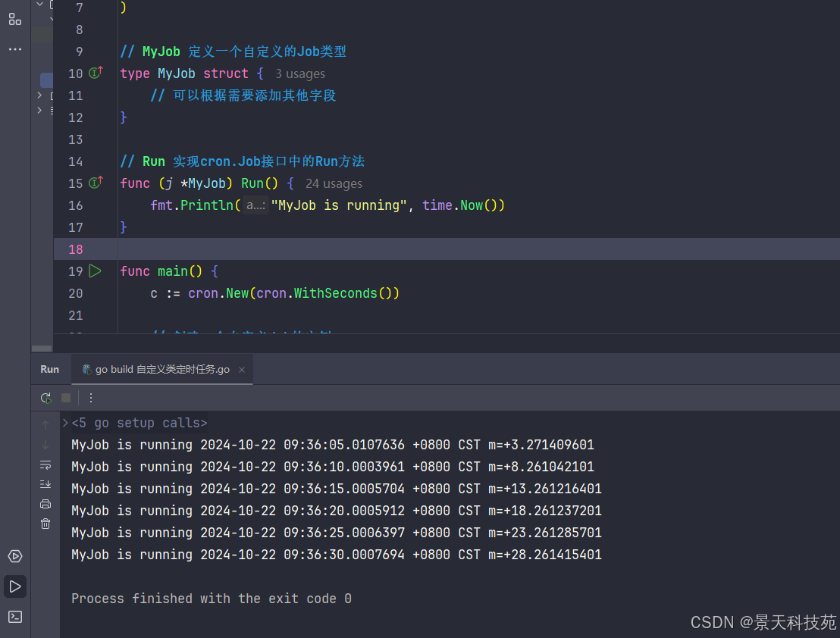Open the Run tool window icon
Viewport: 840px width, 638px height.
(15, 586)
